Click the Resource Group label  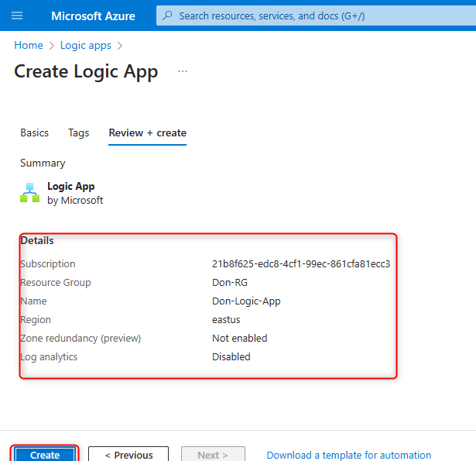56,283
